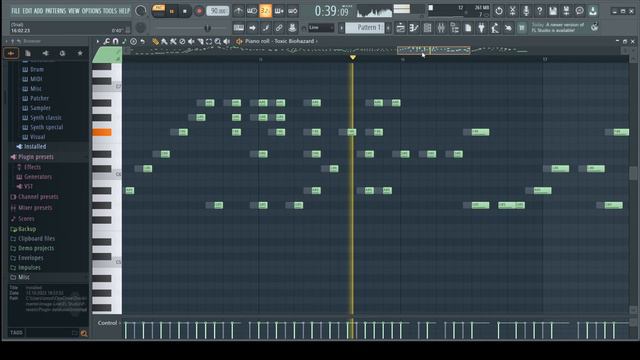Toggle the metronome icon
This screenshot has height=360, width=640.
239,11
